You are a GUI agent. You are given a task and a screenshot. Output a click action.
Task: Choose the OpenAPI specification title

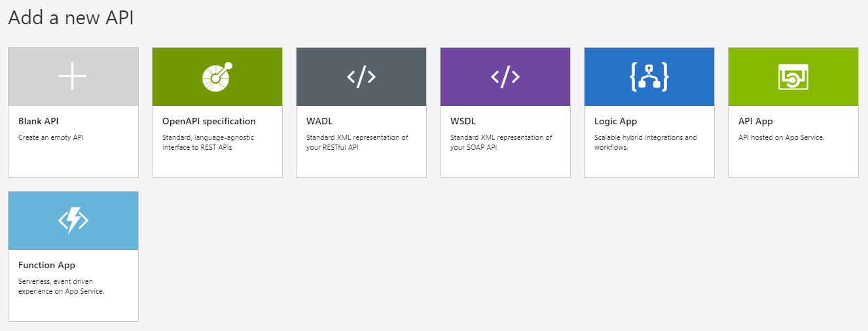[209, 121]
